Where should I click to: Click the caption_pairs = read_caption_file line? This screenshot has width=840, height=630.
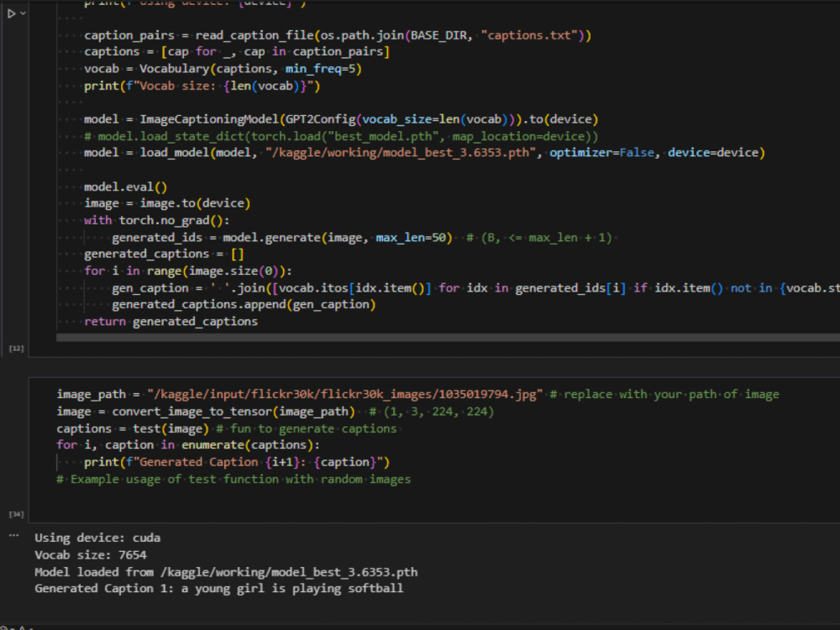point(338,35)
